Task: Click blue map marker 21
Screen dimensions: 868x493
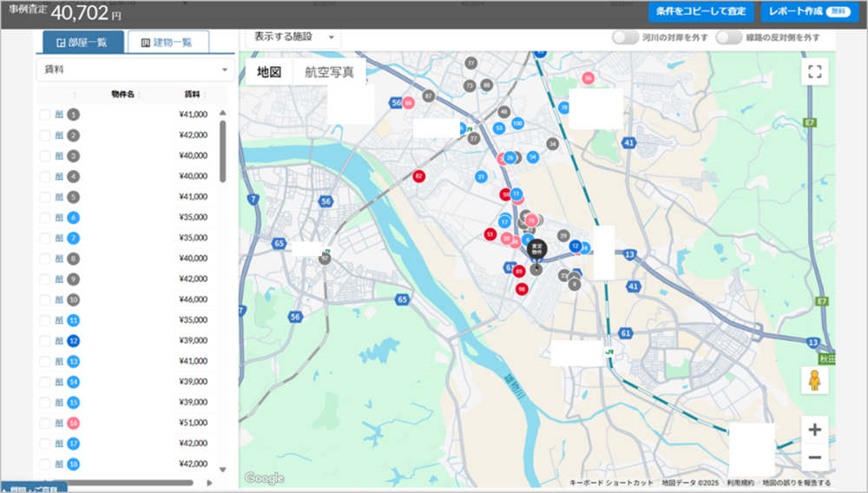Action: (x=481, y=177)
